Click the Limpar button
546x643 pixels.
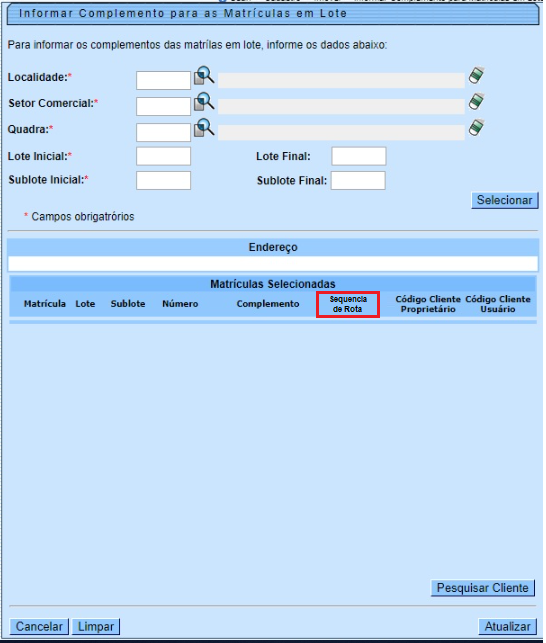[96, 626]
